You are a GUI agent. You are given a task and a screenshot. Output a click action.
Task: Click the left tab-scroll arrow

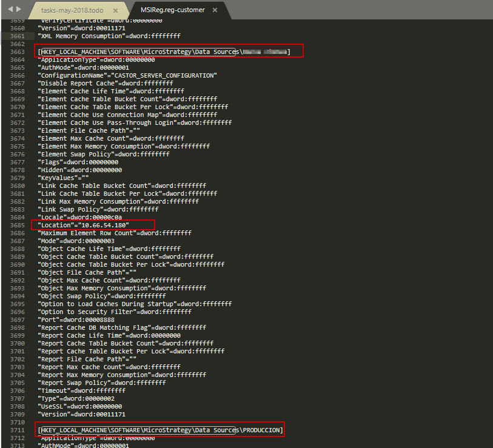click(x=10, y=9)
